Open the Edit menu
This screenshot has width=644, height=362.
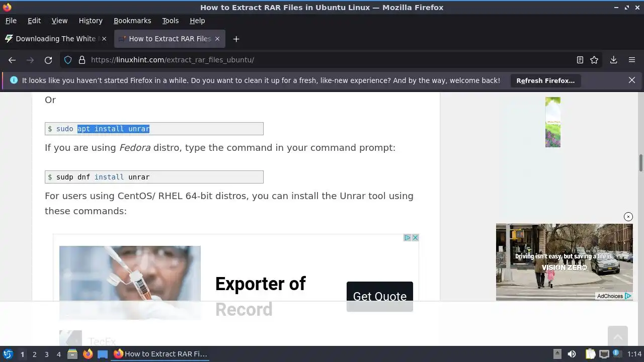tap(34, 21)
